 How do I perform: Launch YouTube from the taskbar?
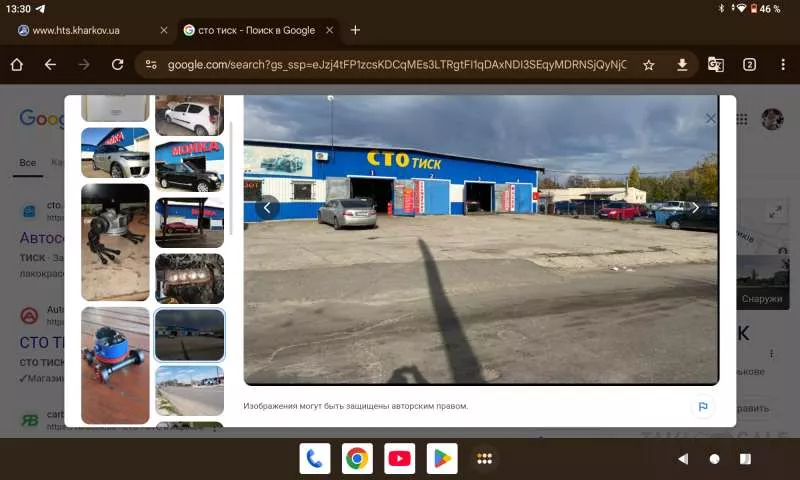[x=399, y=458]
